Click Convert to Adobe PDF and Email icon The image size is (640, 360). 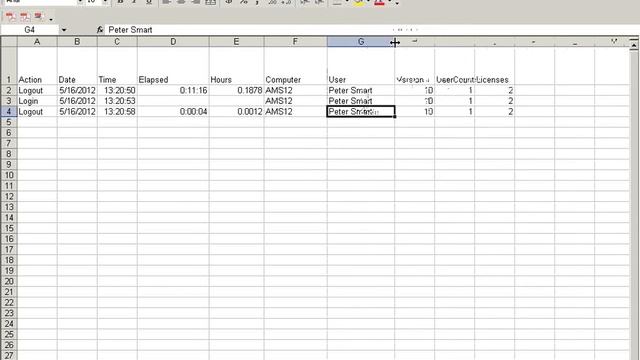25,17
